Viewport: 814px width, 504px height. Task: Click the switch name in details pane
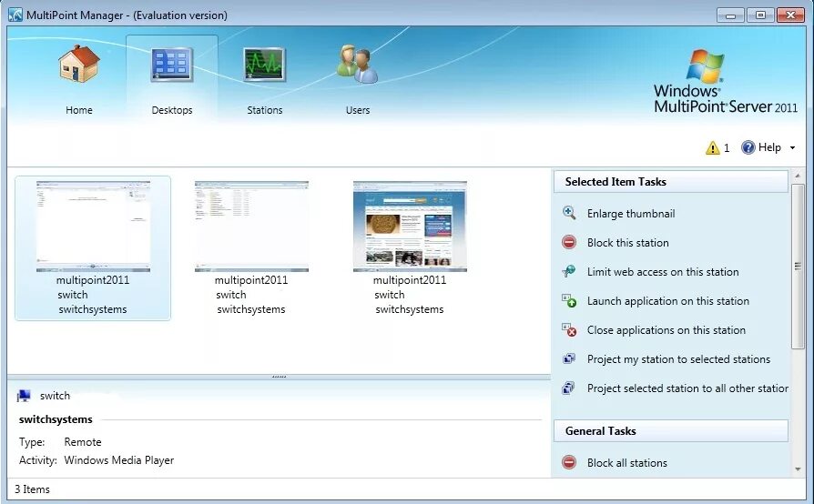click(55, 396)
